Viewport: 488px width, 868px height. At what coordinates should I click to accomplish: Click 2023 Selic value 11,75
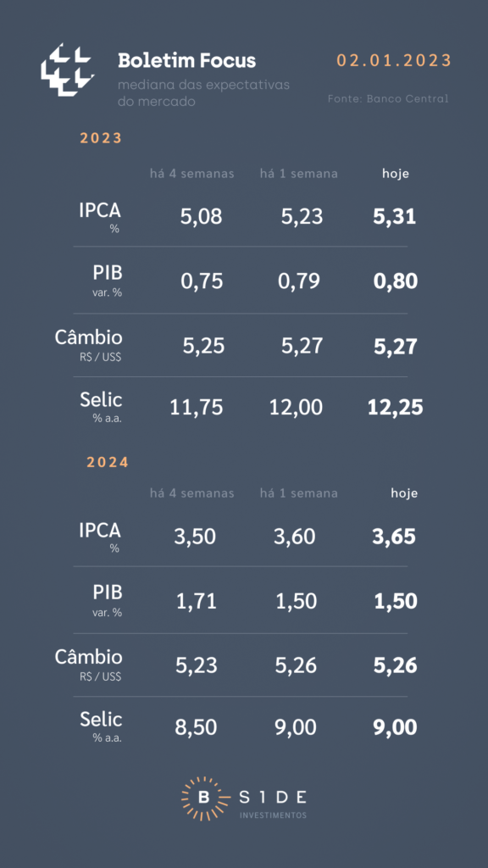click(x=197, y=408)
